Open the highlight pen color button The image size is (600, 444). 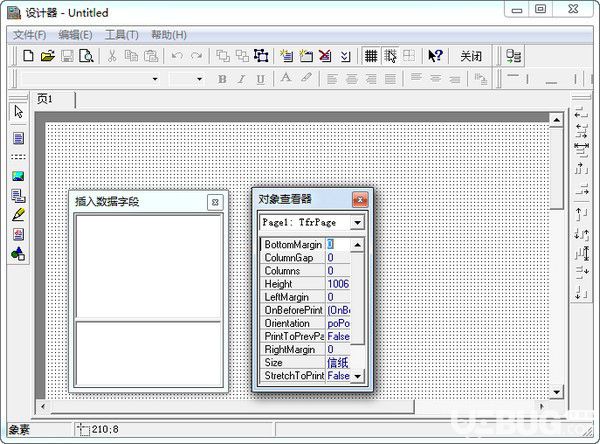(306, 78)
